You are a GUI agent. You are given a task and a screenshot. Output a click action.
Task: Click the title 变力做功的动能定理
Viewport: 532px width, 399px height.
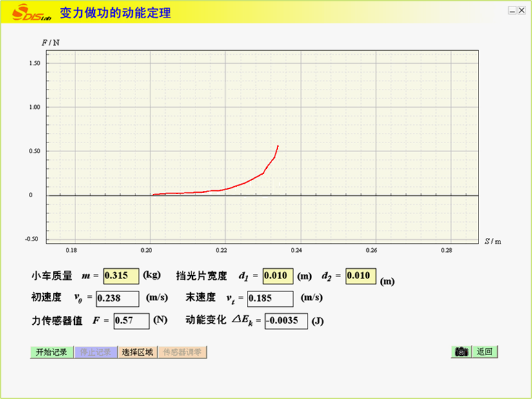(115, 13)
